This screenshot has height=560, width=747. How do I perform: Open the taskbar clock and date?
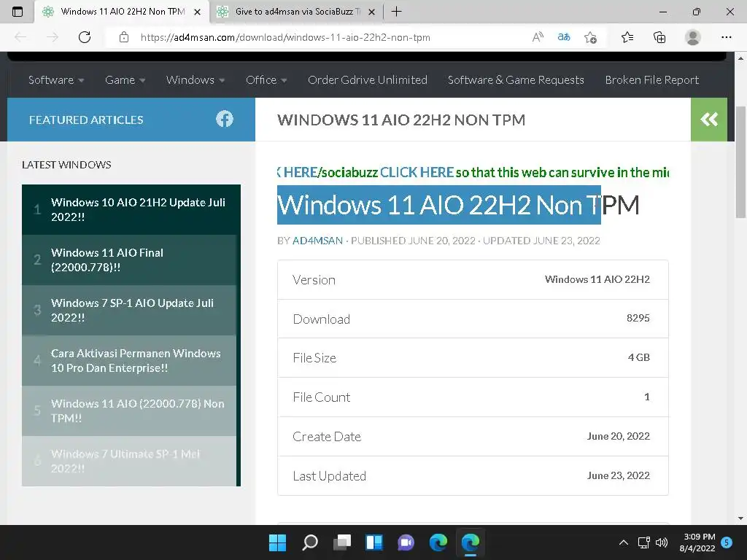coord(697,542)
